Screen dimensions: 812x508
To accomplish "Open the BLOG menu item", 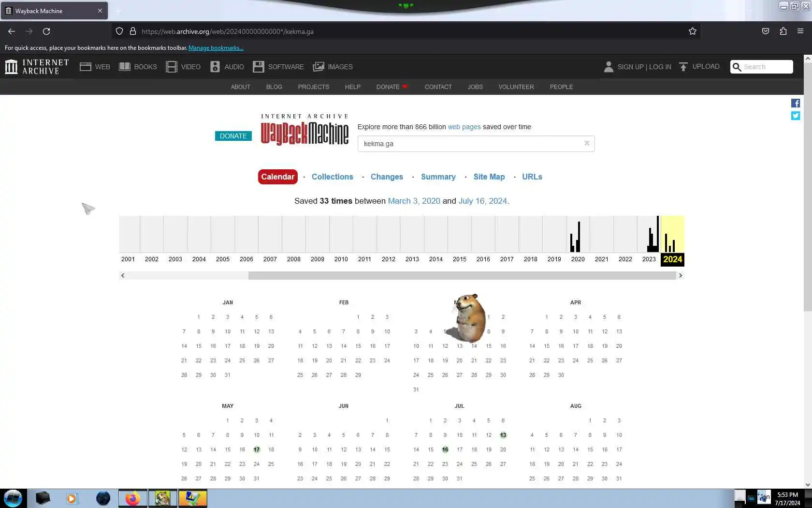I will [x=274, y=87].
